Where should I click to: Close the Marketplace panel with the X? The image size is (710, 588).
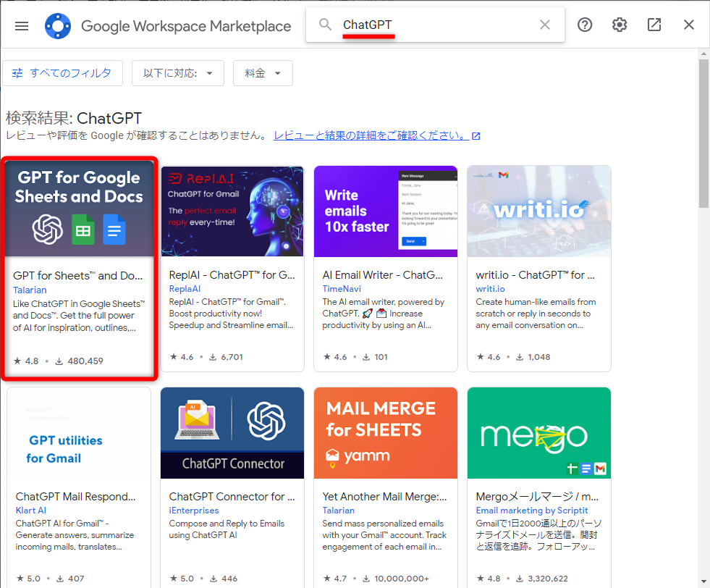[688, 25]
